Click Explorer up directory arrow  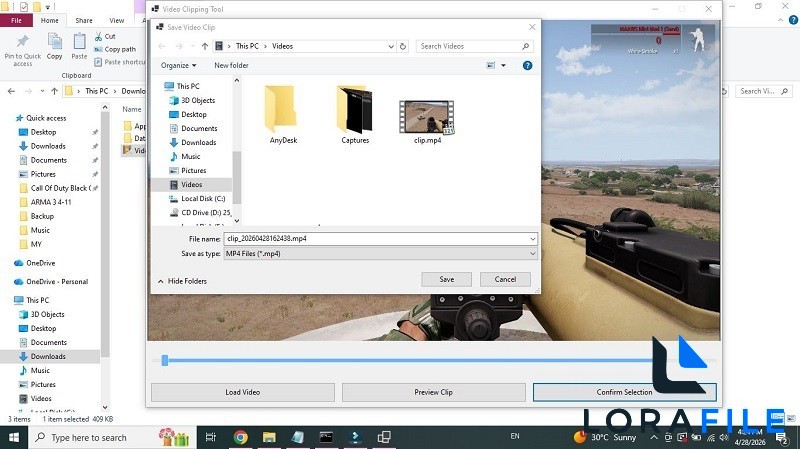[54, 91]
